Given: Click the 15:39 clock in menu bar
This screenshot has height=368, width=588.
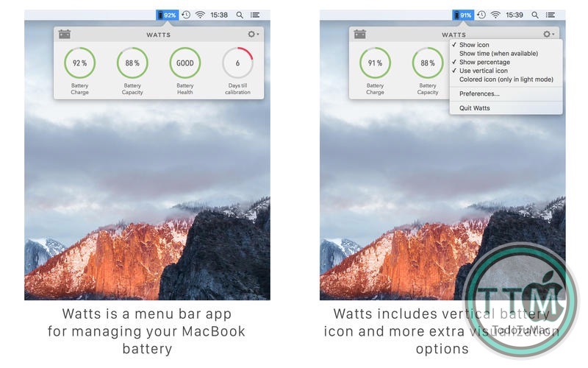Looking at the screenshot, I should click(514, 15).
